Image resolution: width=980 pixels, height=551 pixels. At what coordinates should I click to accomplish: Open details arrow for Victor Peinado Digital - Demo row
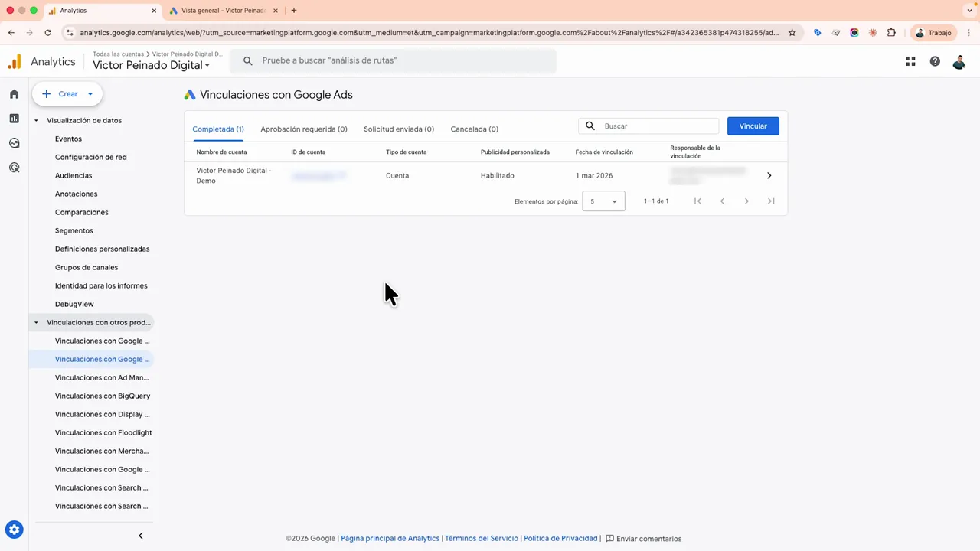(x=769, y=176)
